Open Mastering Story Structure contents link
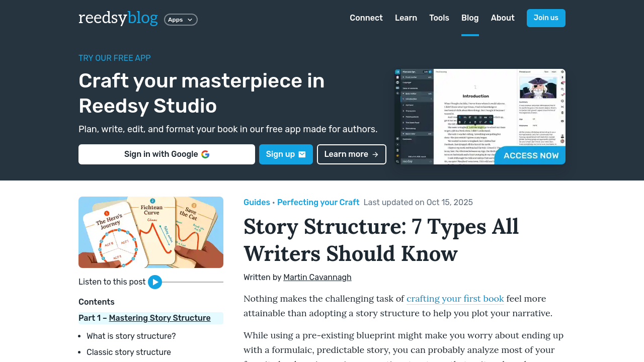This screenshot has width=644, height=362. [159, 318]
